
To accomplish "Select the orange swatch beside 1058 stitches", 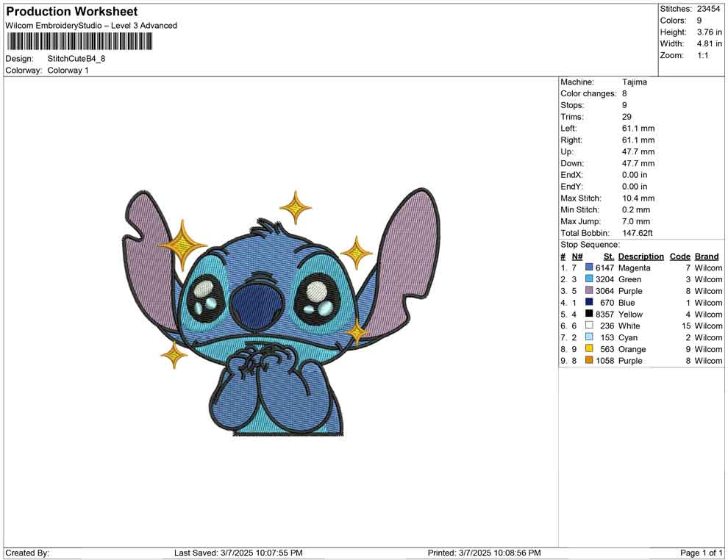I will 589,360.
